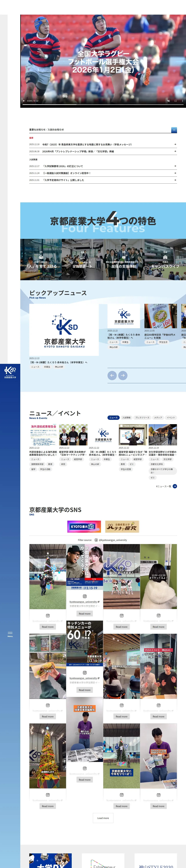186x868 pixels.
Task: Select the ニュース filter tab
Action: click(113, 418)
